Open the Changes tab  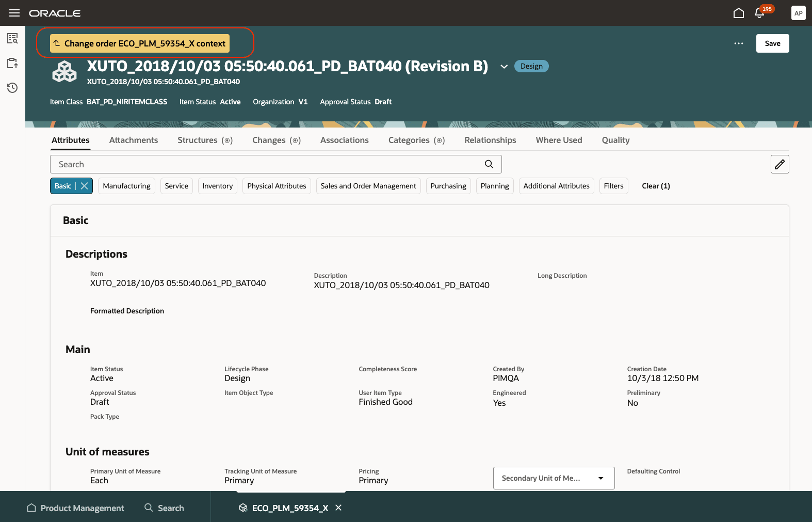[277, 140]
